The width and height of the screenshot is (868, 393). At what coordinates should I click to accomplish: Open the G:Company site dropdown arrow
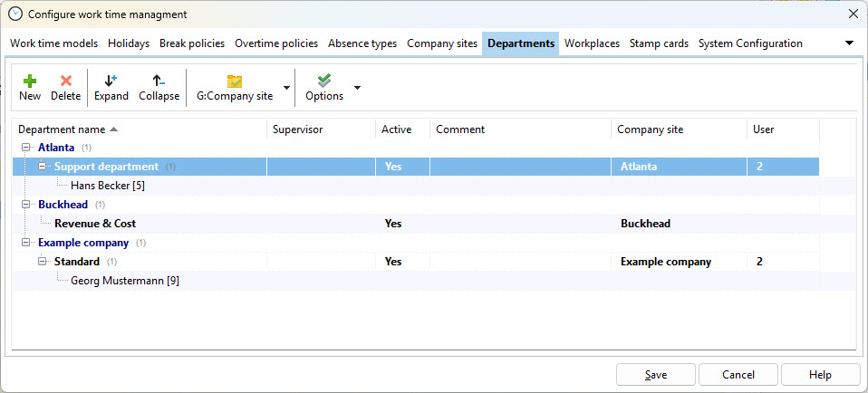tap(287, 88)
